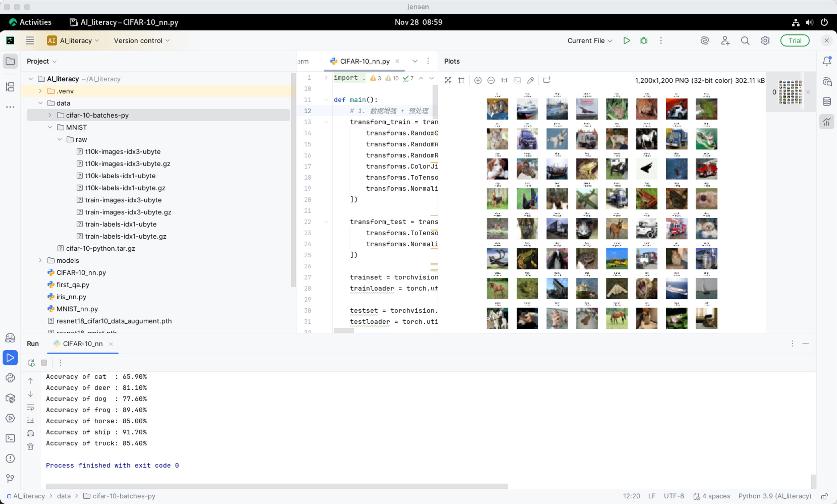Switch to the CIFAR-10_nn.py editor tab
This screenshot has height=504, width=837.
pos(364,61)
